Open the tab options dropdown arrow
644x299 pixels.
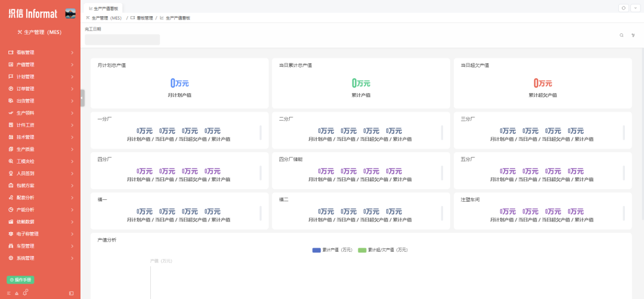(x=634, y=8)
